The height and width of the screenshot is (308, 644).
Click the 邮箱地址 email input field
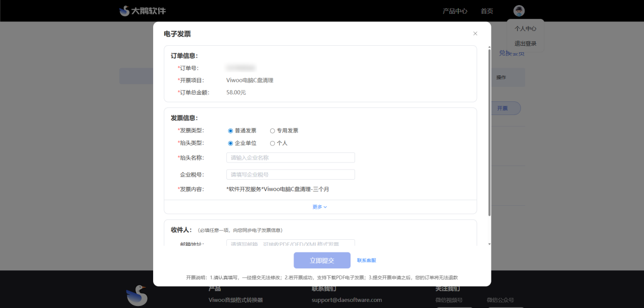point(290,243)
